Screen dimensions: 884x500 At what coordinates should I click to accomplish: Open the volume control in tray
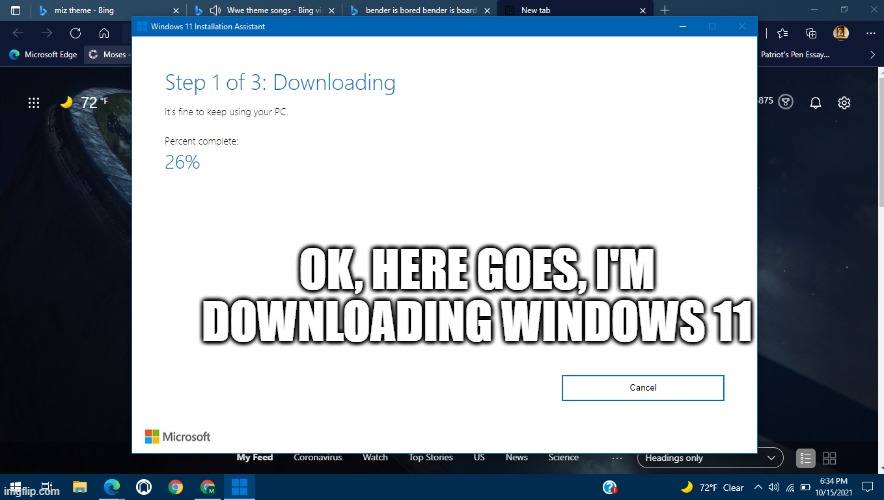[x=774, y=488]
